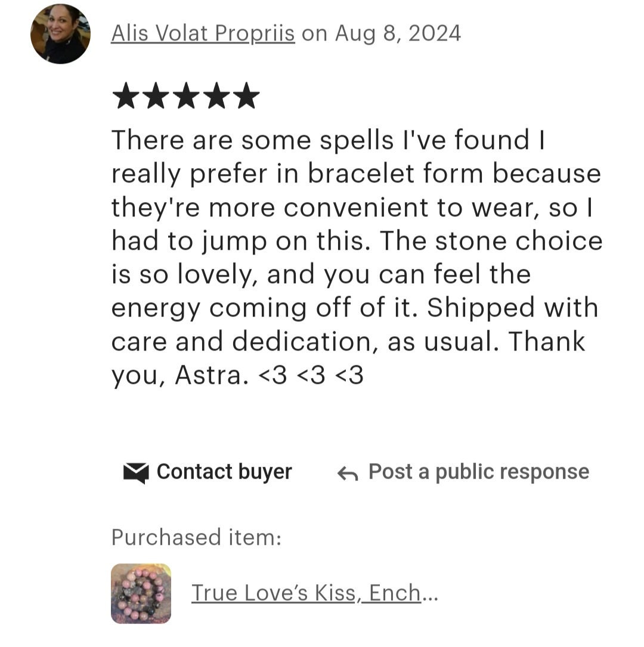Open the Alis Volat Propriis profile link
Screen dimensions: 644x647
[203, 33]
